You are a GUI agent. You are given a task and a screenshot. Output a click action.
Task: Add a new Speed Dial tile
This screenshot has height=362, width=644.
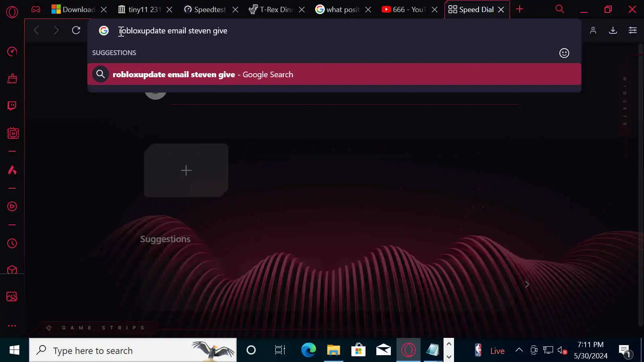(x=186, y=170)
